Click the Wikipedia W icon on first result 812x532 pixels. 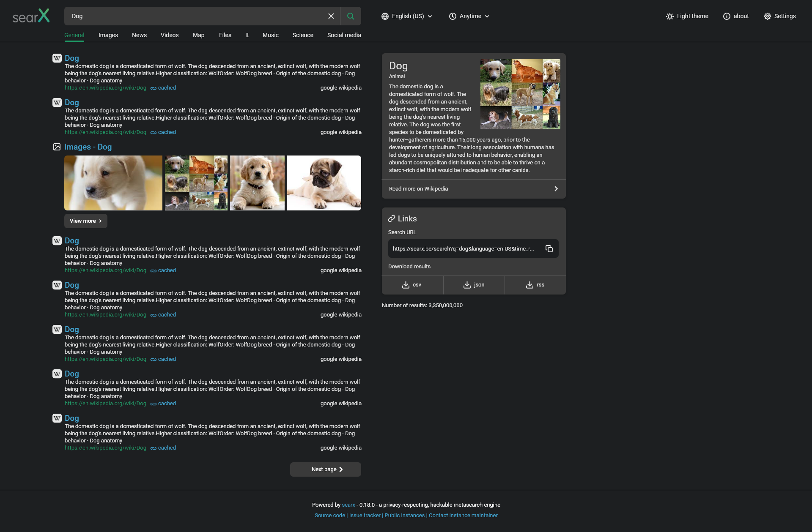[x=57, y=58]
